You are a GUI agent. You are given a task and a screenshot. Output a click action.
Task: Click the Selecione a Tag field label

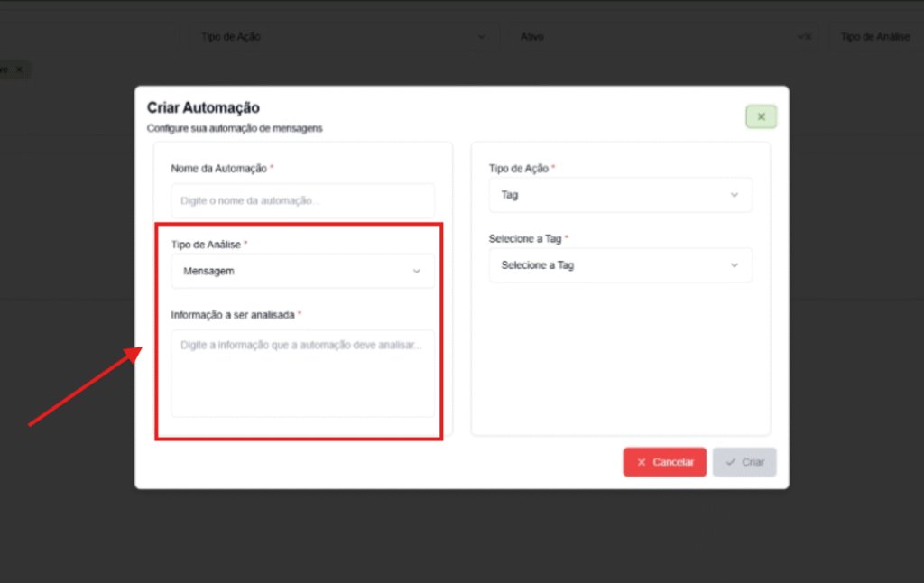525,239
